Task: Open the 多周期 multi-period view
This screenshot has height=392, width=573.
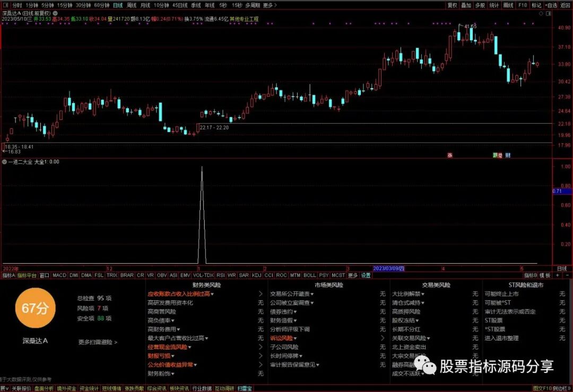Action: click(253, 5)
